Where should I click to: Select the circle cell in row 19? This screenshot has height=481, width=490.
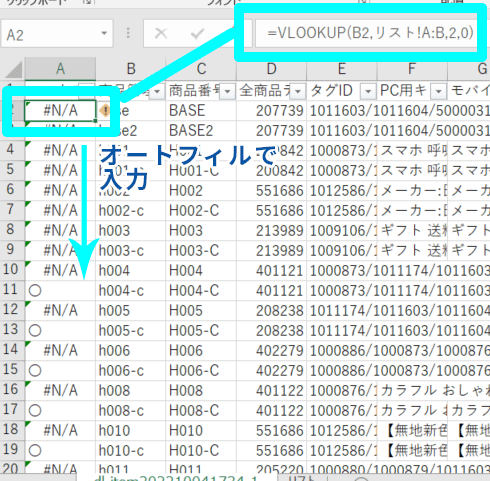pyautogui.click(x=60, y=451)
